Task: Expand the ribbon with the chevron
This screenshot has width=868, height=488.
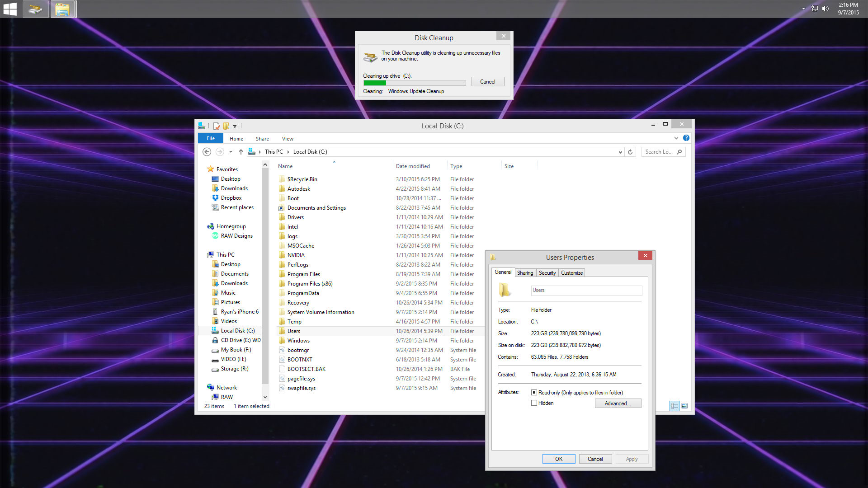Action: pos(676,138)
